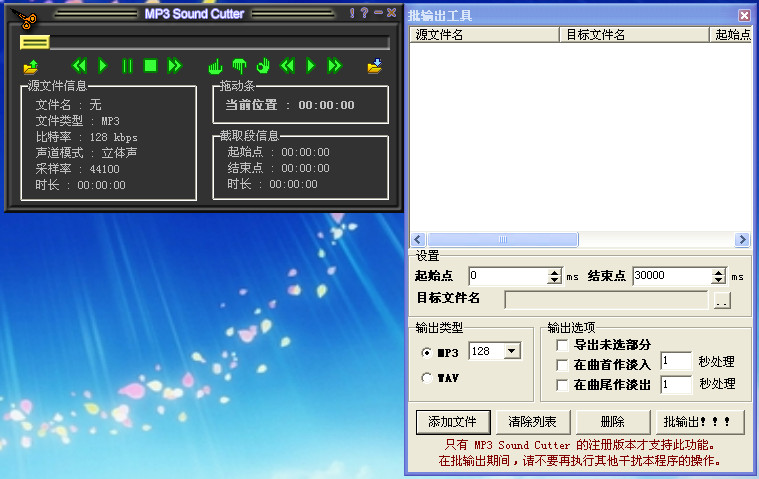The image size is (759, 479).
Task: Open the 128 bitrate dropdown
Action: click(512, 351)
